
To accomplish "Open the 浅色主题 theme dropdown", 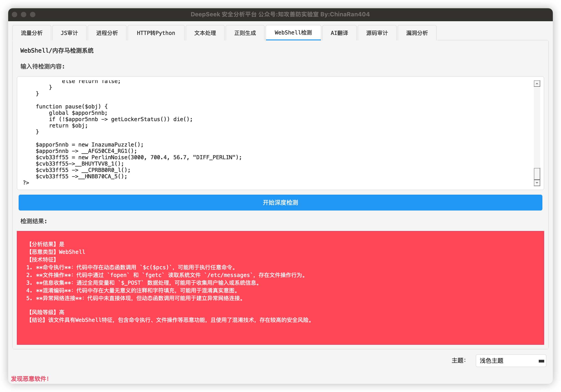I will click(511, 360).
